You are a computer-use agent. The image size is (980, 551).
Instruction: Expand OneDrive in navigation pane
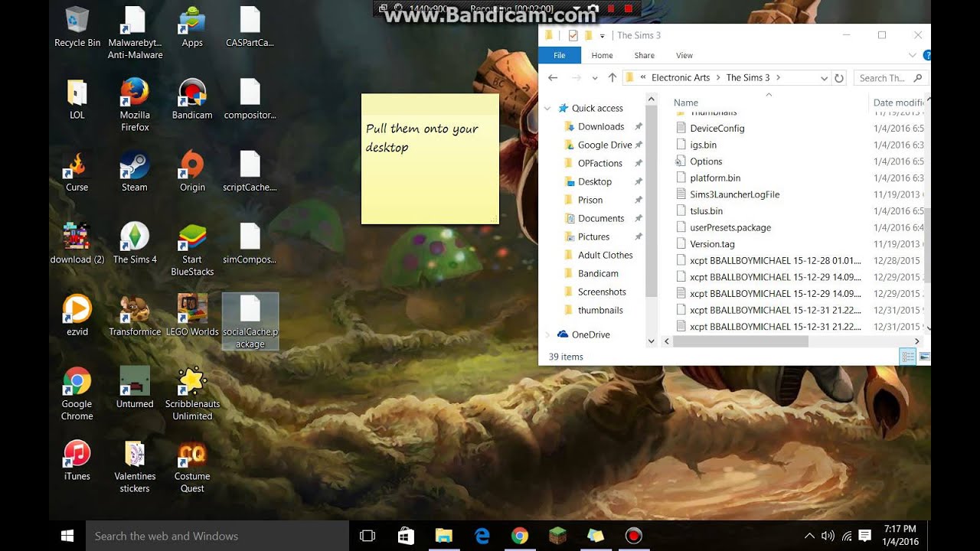click(547, 334)
